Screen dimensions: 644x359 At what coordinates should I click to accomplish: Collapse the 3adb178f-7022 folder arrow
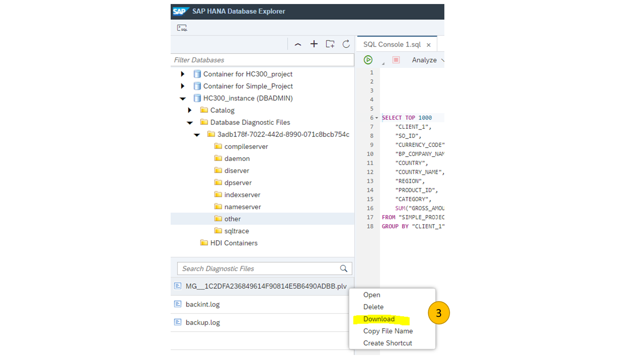197,134
